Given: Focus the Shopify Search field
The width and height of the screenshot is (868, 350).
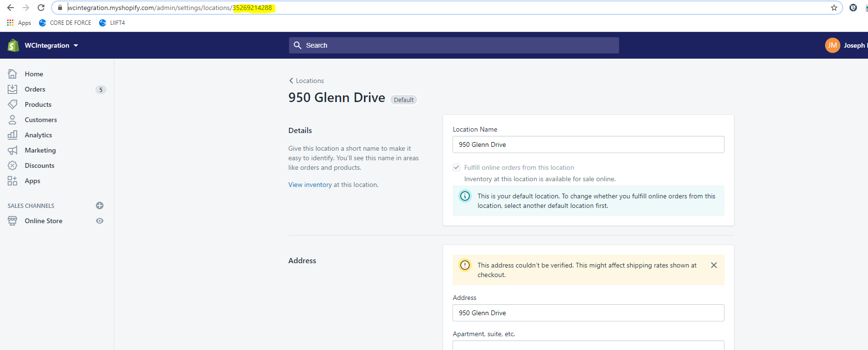Looking at the screenshot, I should click(454, 45).
